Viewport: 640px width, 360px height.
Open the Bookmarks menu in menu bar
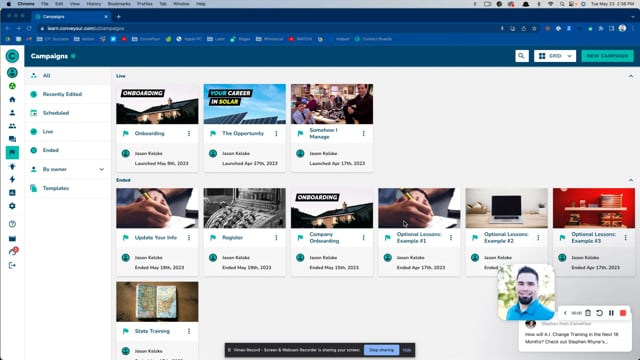pyautogui.click(x=119, y=4)
